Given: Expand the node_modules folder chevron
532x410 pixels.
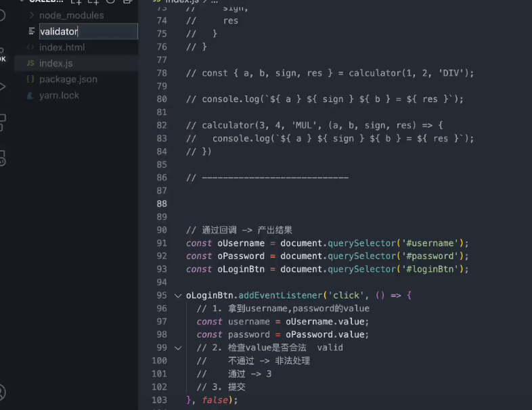Looking at the screenshot, I should 32,16.
